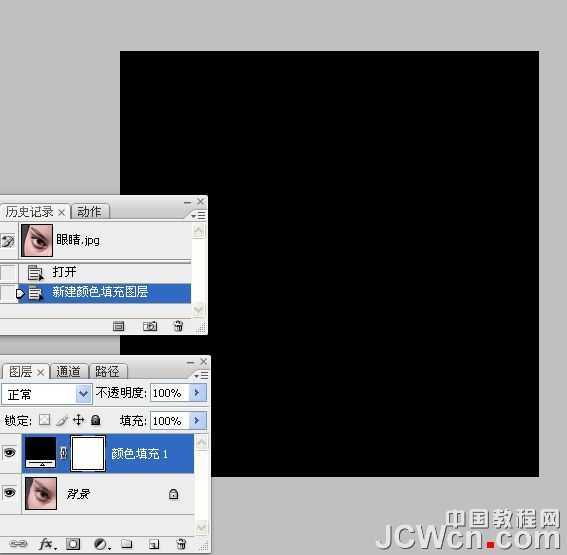Screen dimensions: 567x555
Task: Close the 图层 tab with its x
Action: (41, 372)
